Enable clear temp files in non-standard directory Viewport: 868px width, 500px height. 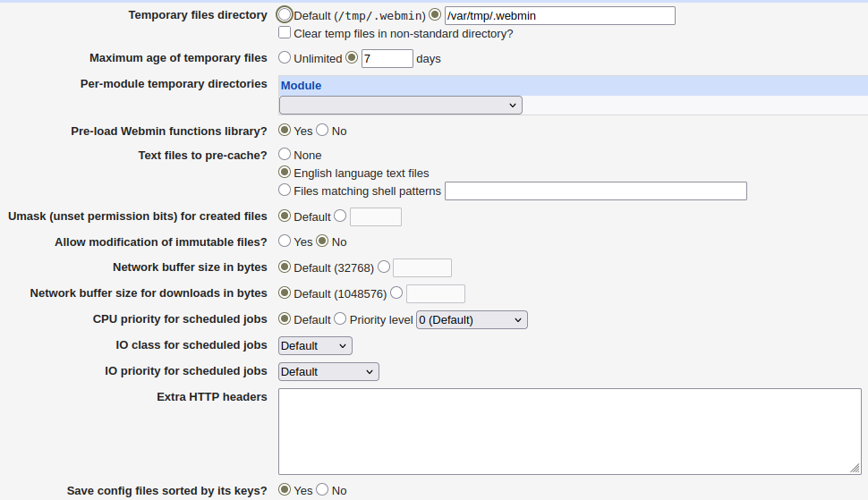point(285,32)
